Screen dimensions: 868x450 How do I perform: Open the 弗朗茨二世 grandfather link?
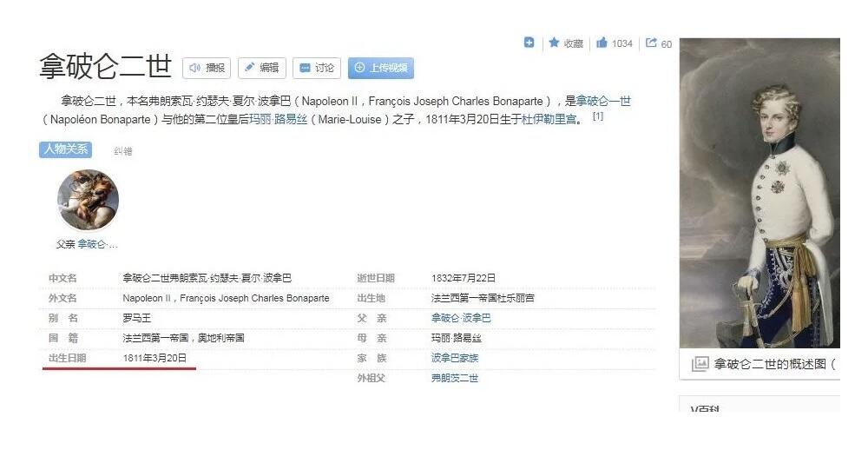(455, 378)
